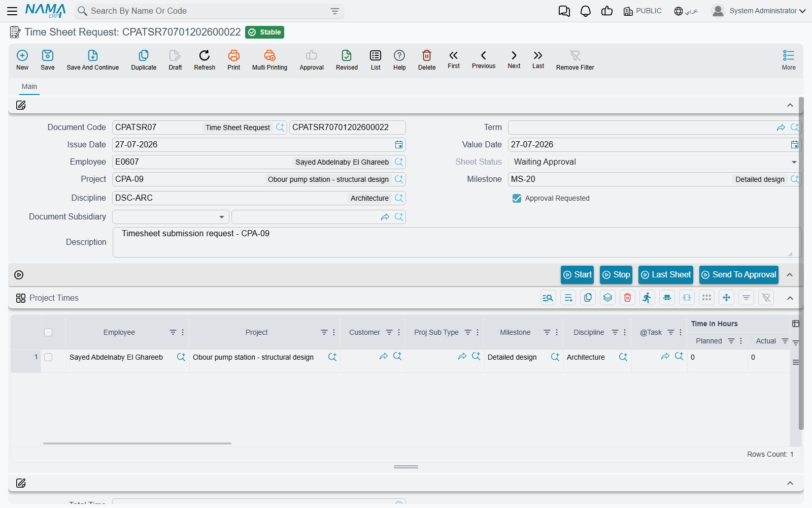This screenshot has width=812, height=508.
Task: Open Milestone column filter in grid
Action: click(547, 332)
